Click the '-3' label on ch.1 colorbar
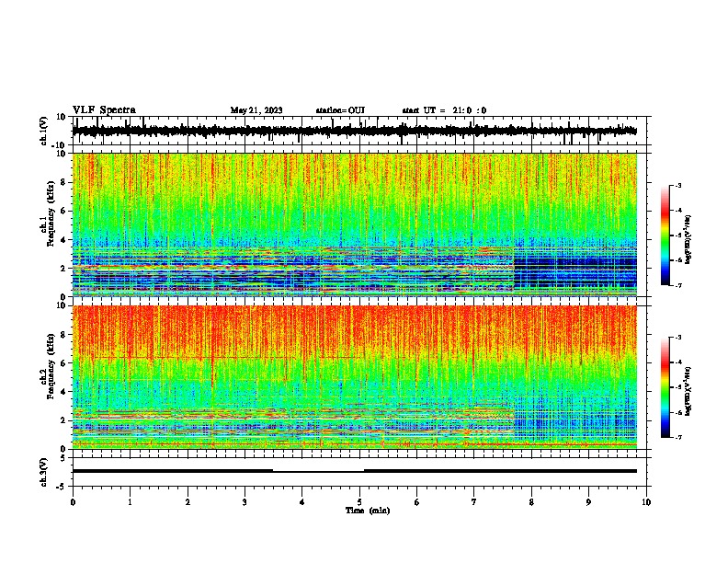The image size is (728, 563). (x=677, y=185)
